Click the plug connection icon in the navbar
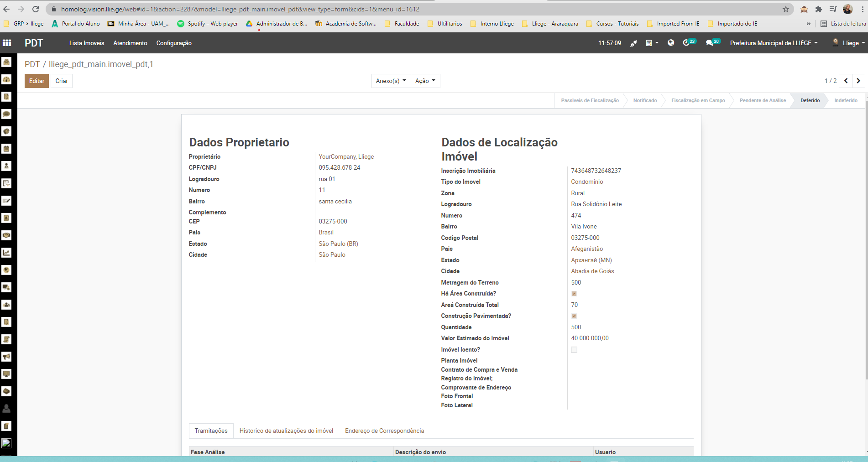This screenshot has height=462, width=868. 633,43
